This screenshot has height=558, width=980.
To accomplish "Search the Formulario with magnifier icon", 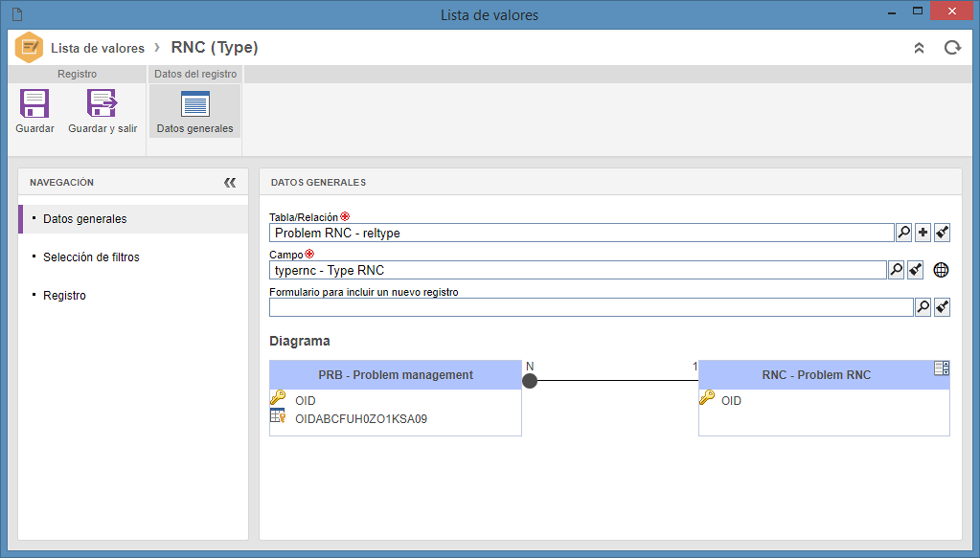I will pyautogui.click(x=923, y=307).
